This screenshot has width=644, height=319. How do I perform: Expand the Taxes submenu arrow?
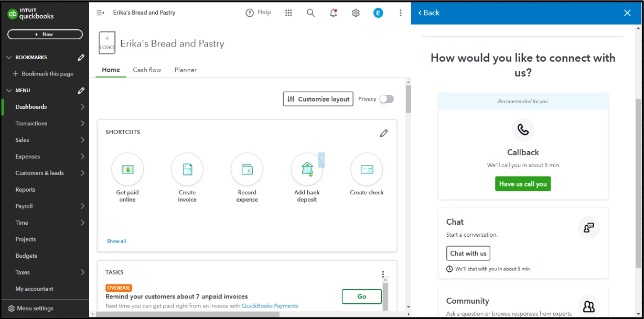pos(82,272)
